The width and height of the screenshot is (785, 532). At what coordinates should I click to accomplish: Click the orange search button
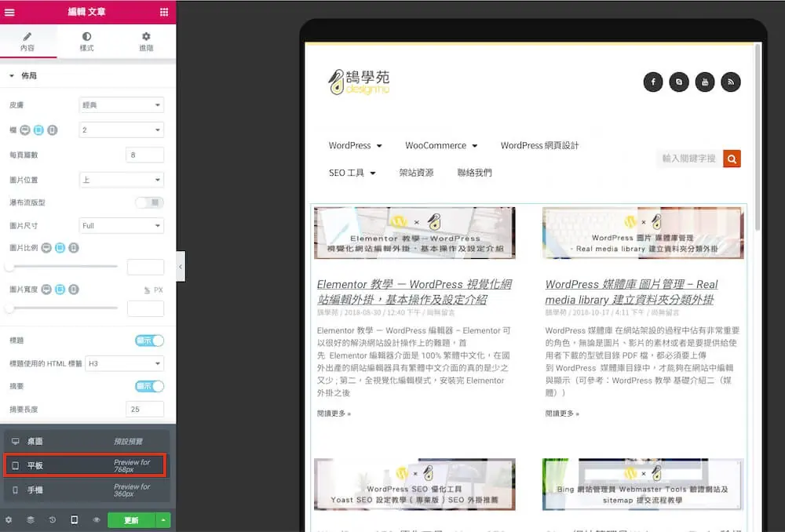pyautogui.click(x=732, y=159)
